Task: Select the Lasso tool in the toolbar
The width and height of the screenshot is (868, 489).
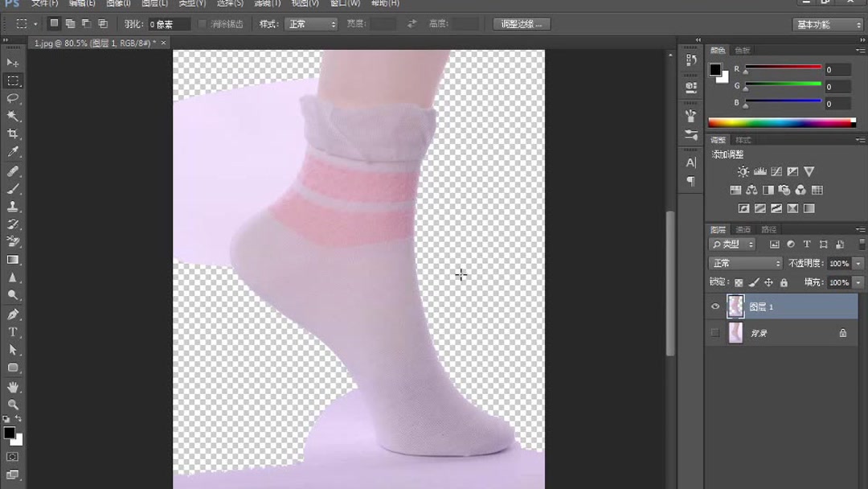Action: click(x=13, y=98)
